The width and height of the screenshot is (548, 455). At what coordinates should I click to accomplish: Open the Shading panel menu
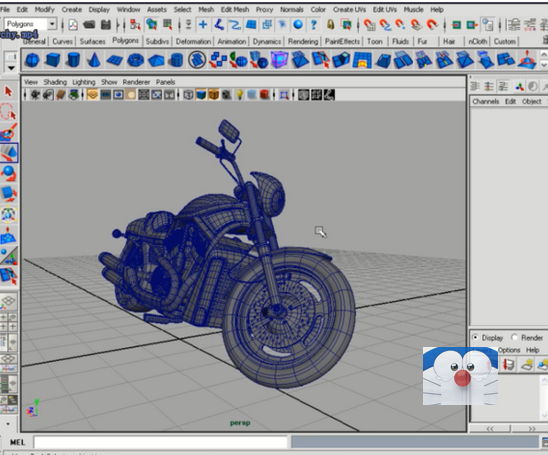(55, 82)
